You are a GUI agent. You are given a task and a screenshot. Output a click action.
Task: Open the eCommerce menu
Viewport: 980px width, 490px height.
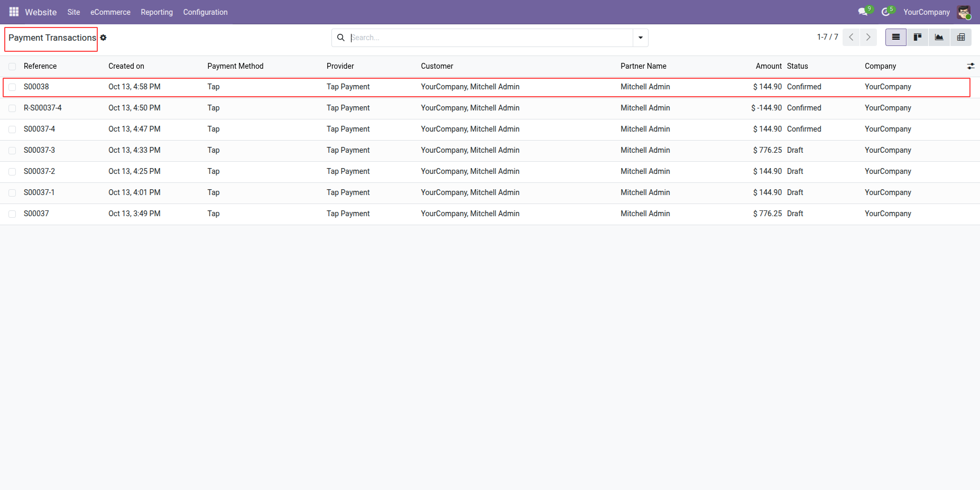(110, 12)
